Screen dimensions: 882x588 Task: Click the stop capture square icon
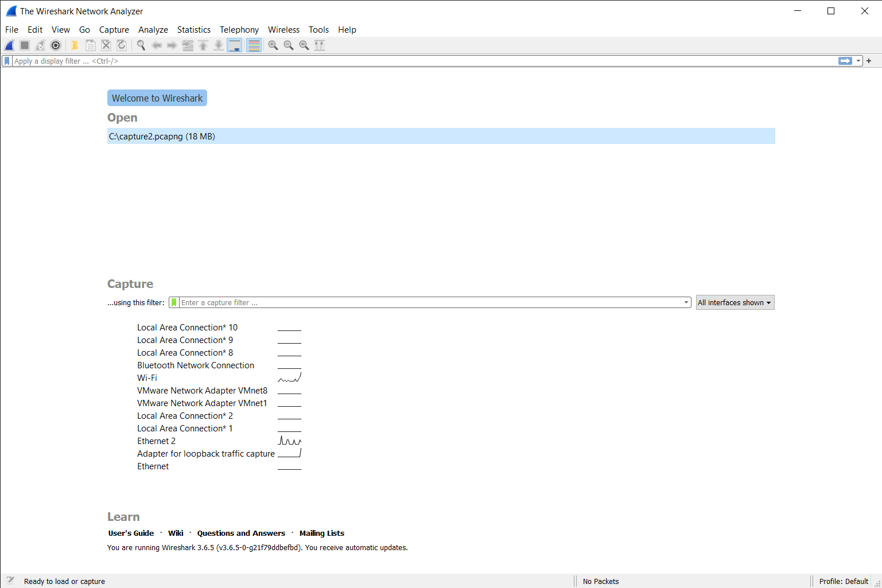25,45
